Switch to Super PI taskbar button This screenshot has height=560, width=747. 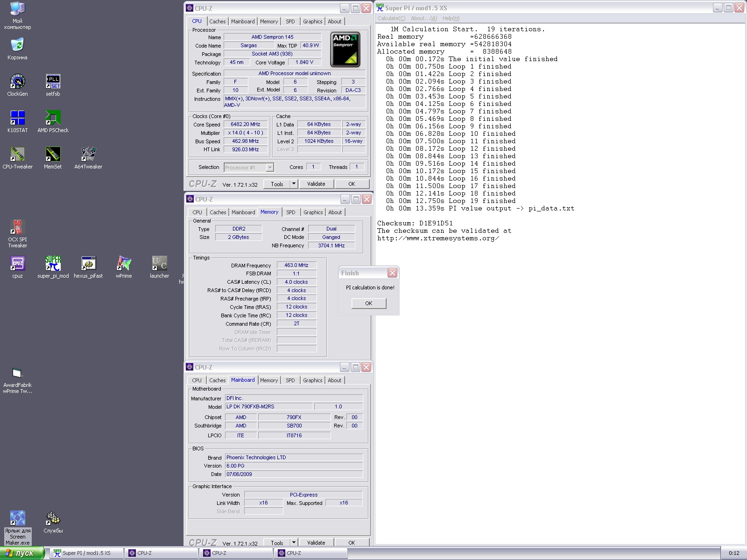(x=86, y=553)
